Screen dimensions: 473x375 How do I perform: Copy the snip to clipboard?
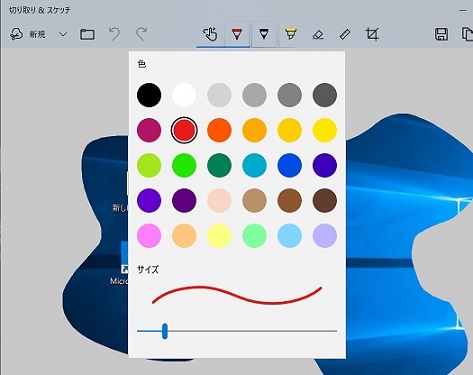coord(467,34)
